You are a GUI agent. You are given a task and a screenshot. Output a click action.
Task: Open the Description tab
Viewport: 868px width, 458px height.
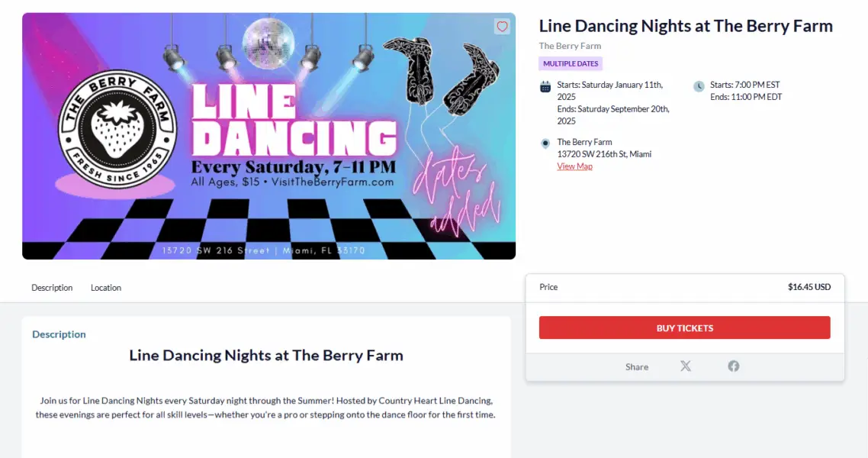click(52, 288)
